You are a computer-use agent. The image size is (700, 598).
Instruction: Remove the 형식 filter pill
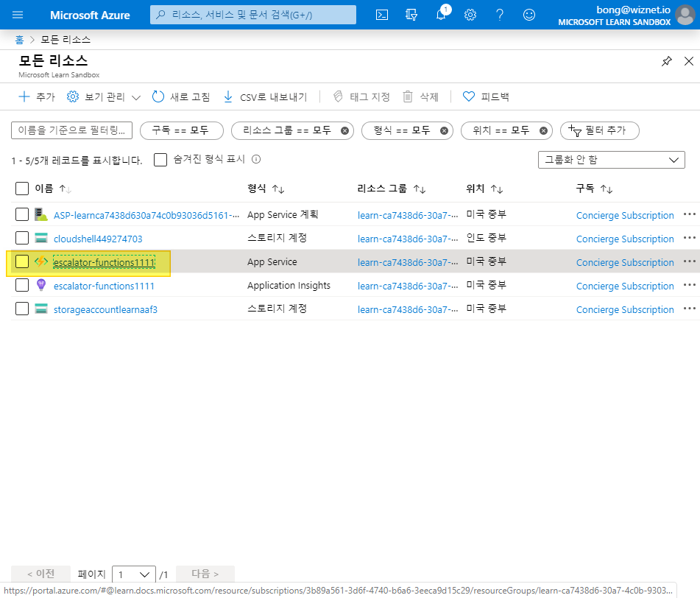tap(444, 131)
